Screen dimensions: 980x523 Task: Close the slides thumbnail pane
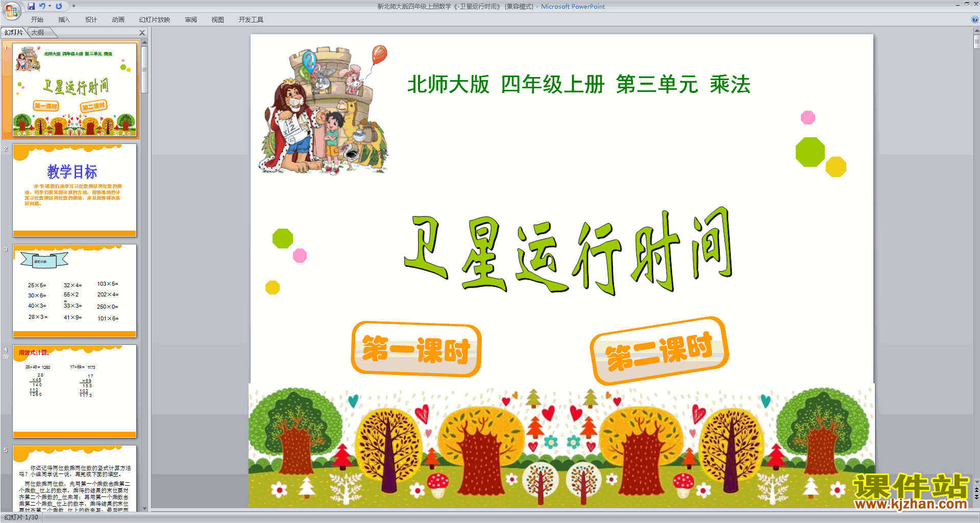[142, 33]
